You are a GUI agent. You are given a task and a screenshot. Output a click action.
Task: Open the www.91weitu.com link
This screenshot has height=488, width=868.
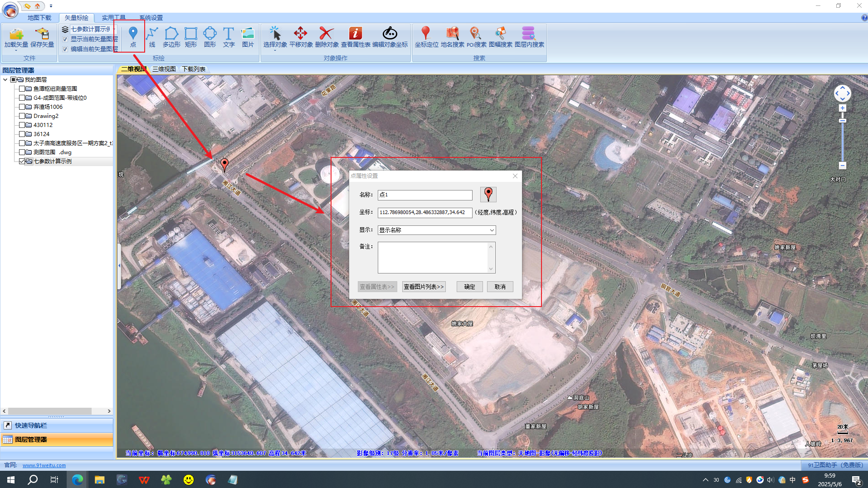44,465
